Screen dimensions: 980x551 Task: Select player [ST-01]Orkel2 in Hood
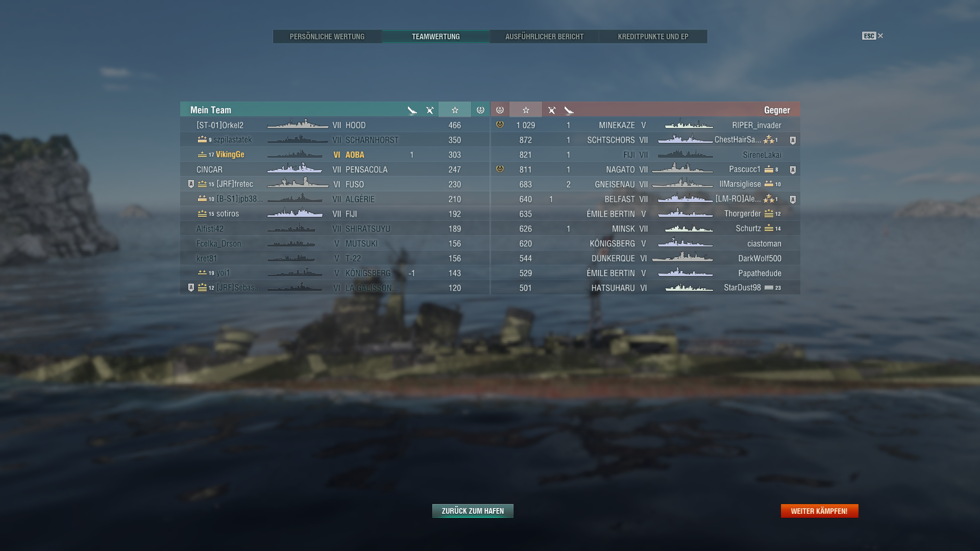coord(335,125)
